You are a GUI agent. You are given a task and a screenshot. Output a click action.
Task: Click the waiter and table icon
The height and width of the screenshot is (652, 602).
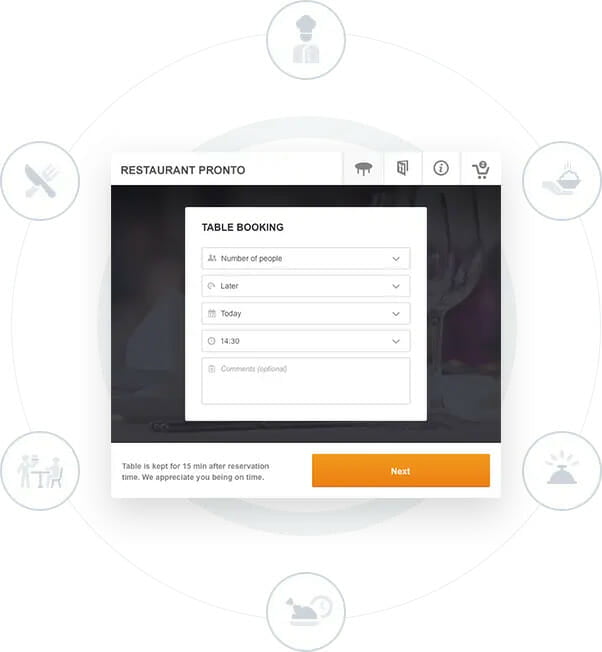[40, 471]
